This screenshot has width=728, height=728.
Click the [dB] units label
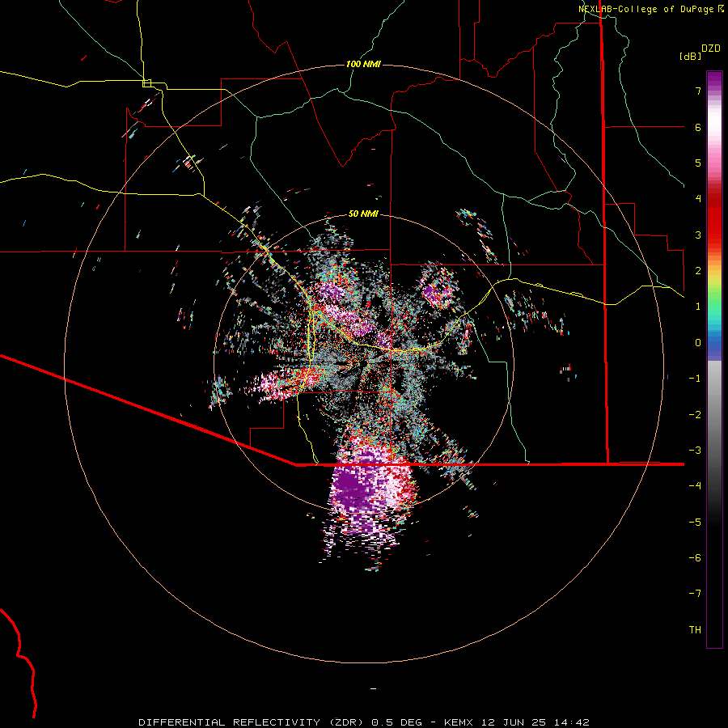click(691, 56)
